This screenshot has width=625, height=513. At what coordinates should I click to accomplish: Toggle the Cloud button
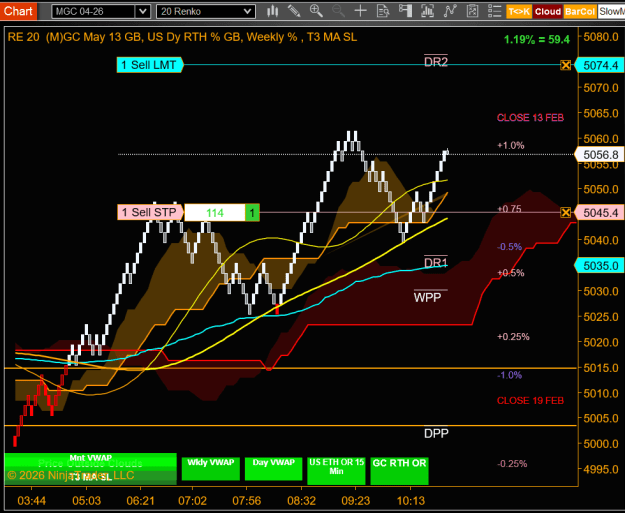(548, 12)
